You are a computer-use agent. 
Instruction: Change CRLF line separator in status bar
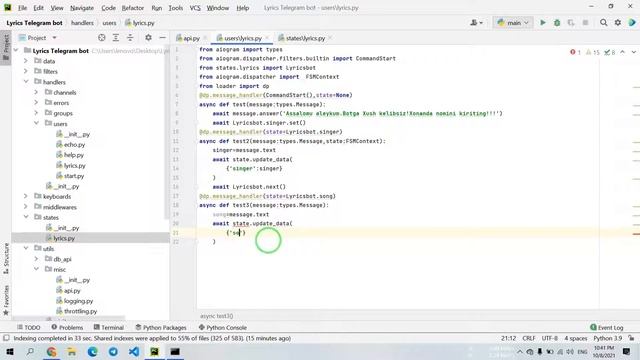[529, 338]
